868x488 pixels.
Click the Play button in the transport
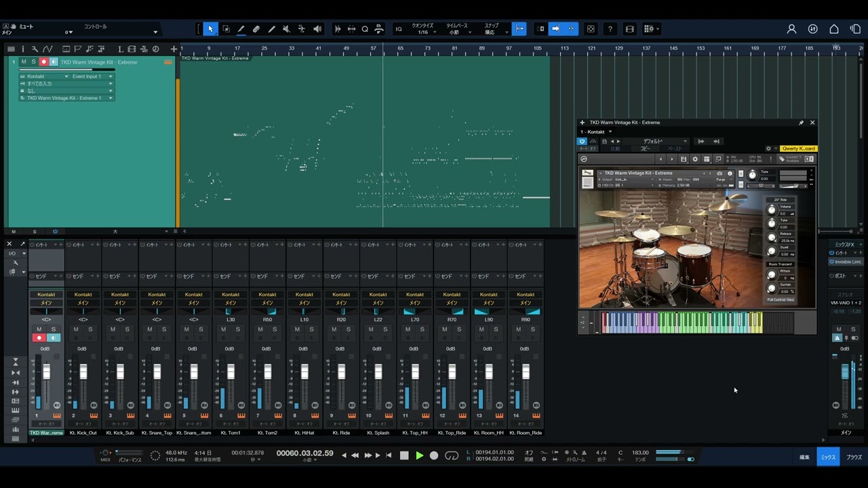click(x=419, y=455)
